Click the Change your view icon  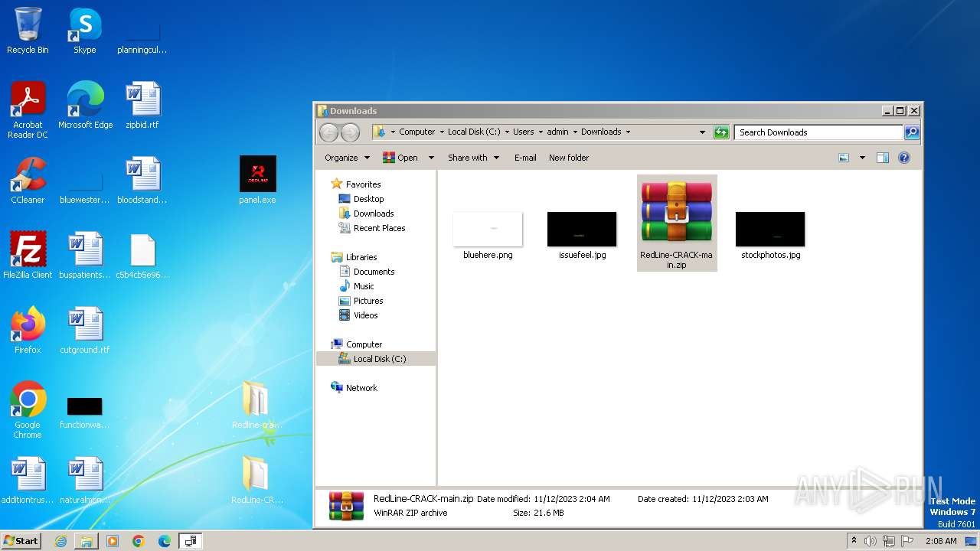(844, 158)
